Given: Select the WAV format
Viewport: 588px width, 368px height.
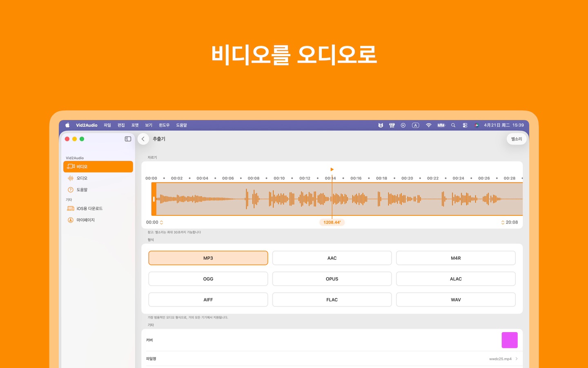Looking at the screenshot, I should (456, 300).
